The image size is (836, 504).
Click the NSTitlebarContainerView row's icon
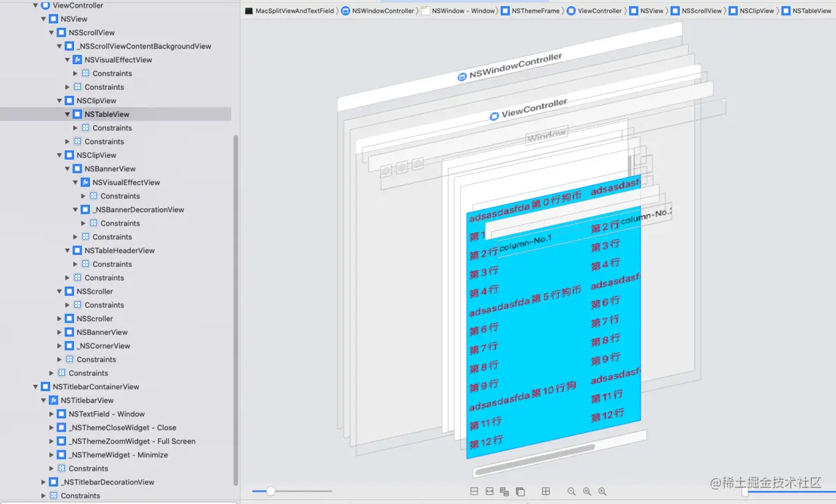(x=45, y=387)
